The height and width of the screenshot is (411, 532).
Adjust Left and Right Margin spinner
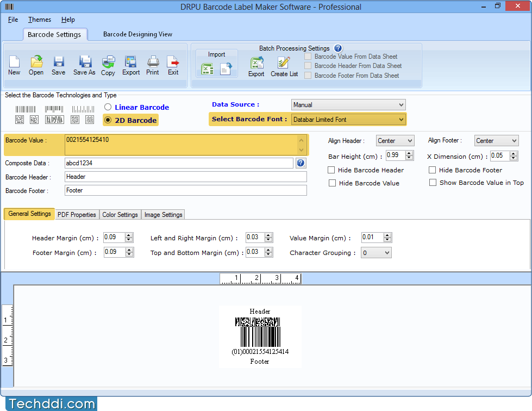(x=268, y=237)
